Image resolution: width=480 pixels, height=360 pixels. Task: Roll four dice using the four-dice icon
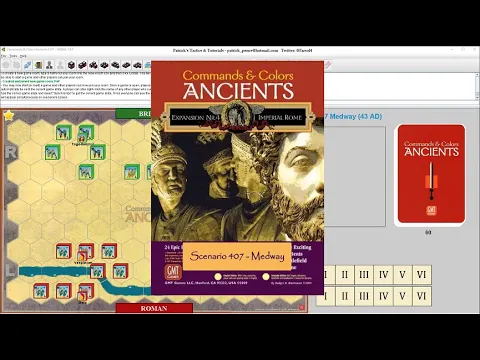coord(104,65)
